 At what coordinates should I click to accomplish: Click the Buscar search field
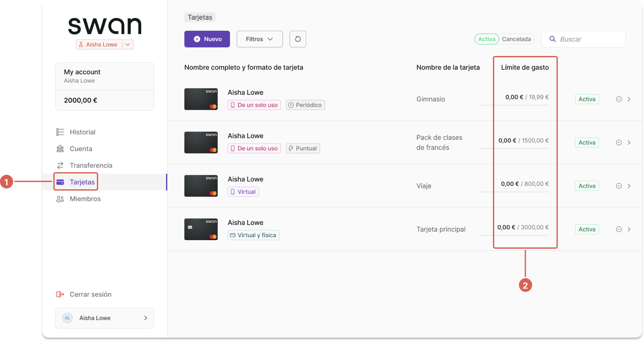tap(583, 39)
